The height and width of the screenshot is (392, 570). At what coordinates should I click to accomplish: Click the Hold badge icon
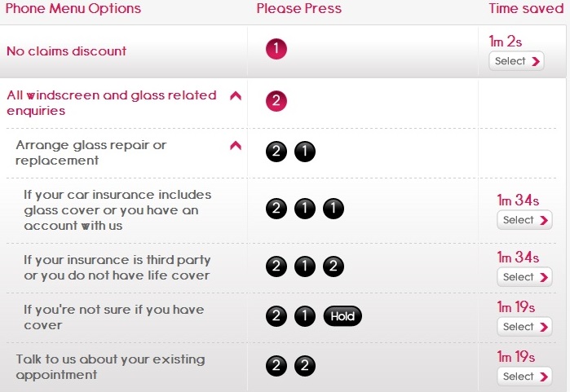coord(342,316)
